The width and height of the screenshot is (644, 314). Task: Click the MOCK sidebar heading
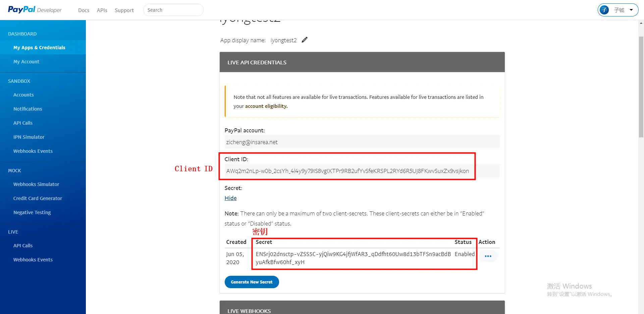click(14, 171)
